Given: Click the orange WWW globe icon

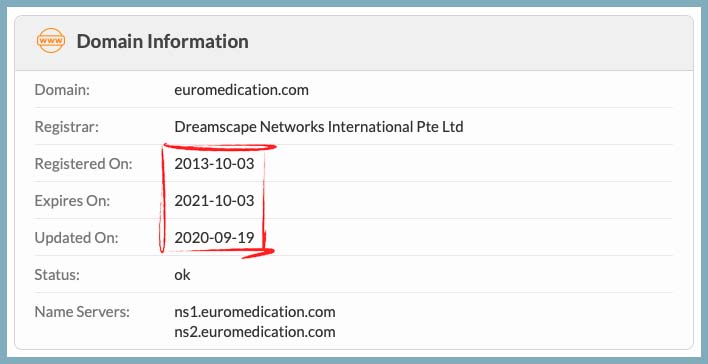Looking at the screenshot, I should pos(51,41).
